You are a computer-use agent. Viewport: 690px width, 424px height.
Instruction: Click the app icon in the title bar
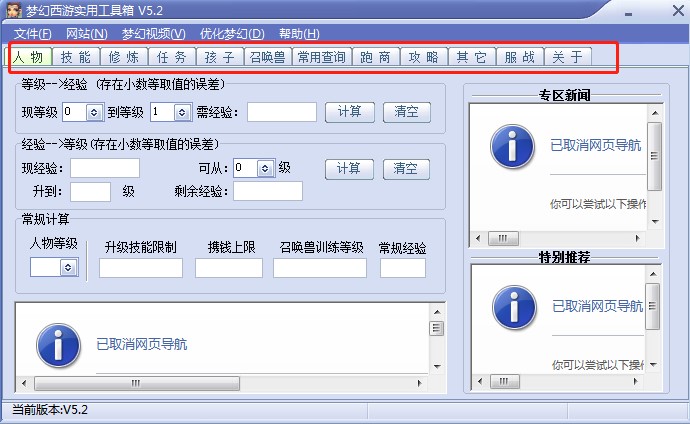(14, 10)
